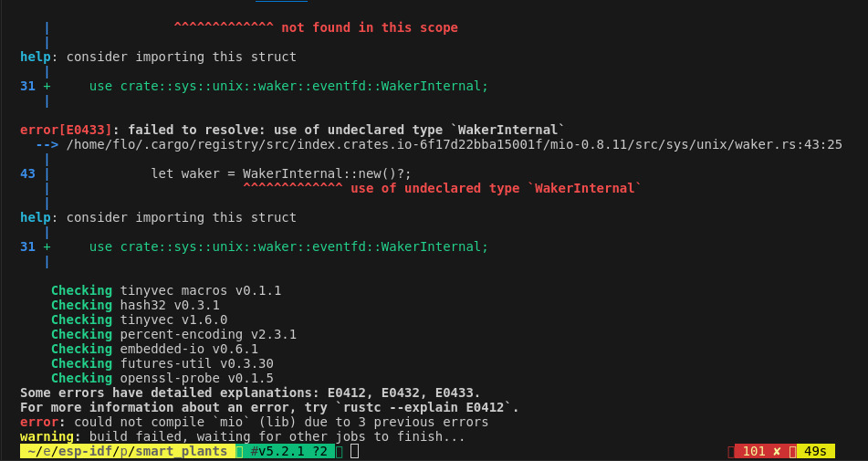The height and width of the screenshot is (461, 868).
Task: Click the waker.rs:43:25 file path
Action: (454, 145)
